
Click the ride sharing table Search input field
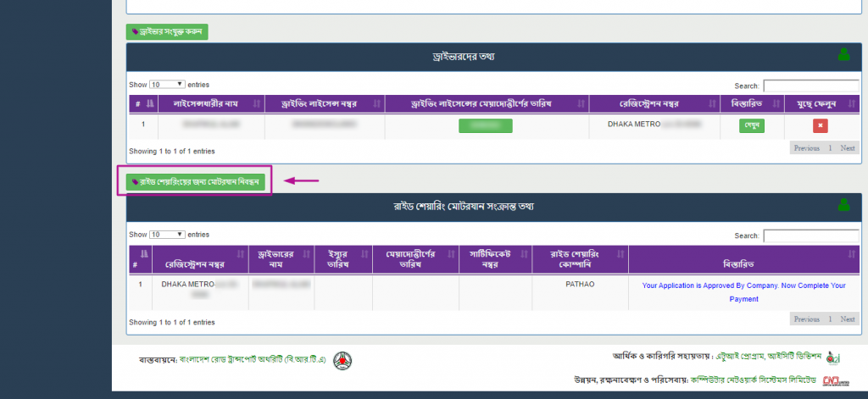coord(811,236)
